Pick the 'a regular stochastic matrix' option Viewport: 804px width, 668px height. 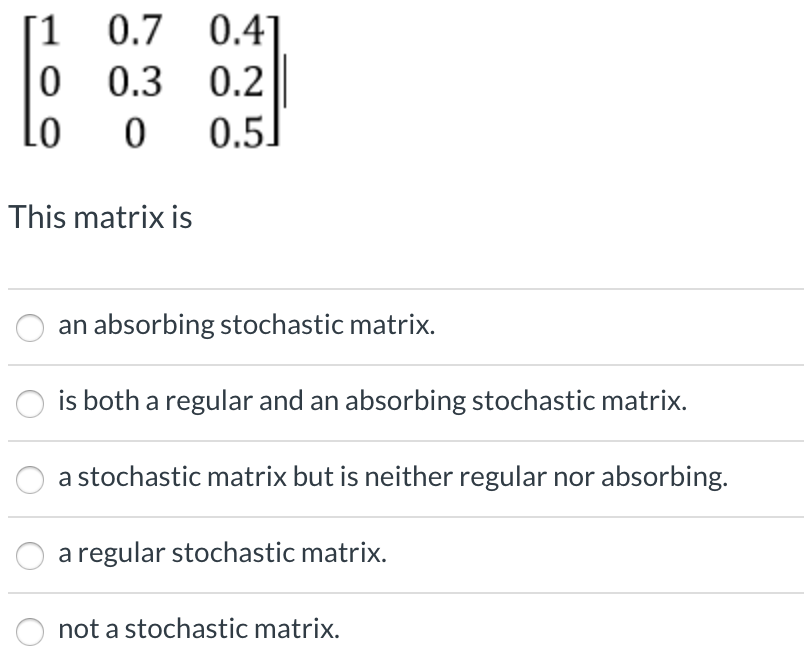tap(29, 554)
